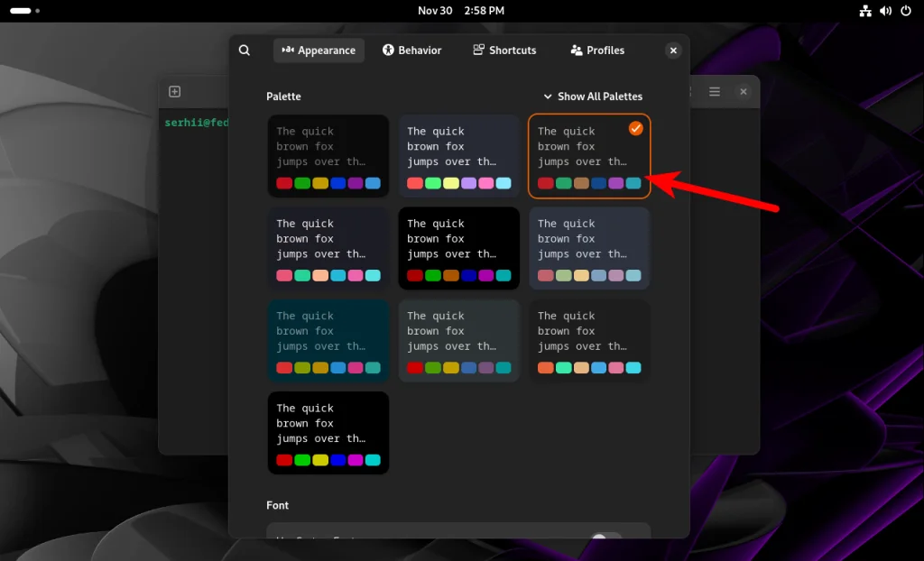Click olive green swatch in teal palette
The width and height of the screenshot is (924, 561).
[302, 368]
